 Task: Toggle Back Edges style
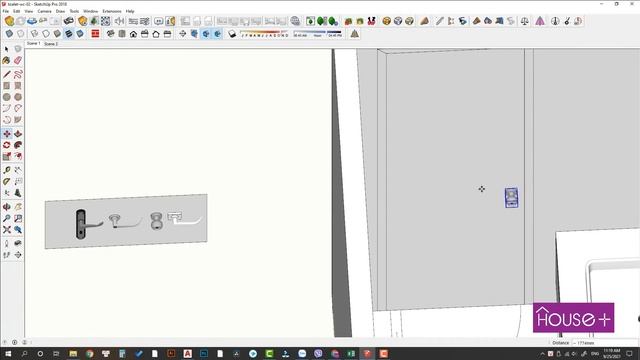point(20,34)
